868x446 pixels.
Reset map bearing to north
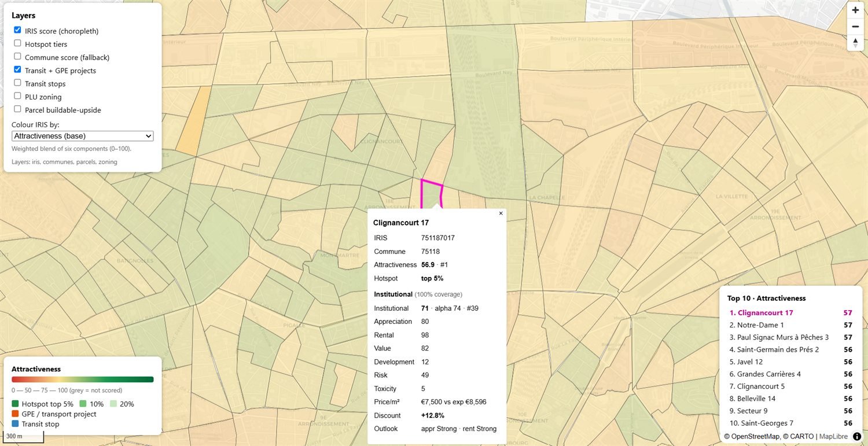pyautogui.click(x=855, y=43)
